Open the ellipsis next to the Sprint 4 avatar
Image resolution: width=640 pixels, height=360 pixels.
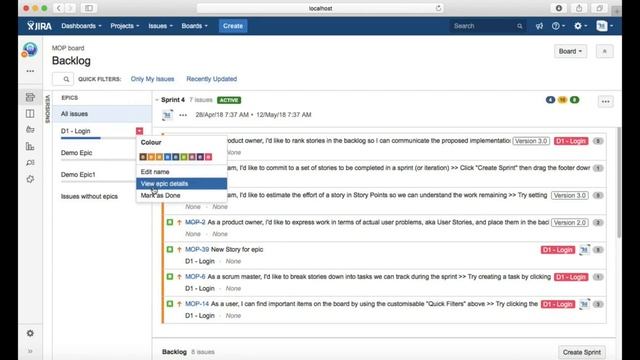(x=183, y=115)
